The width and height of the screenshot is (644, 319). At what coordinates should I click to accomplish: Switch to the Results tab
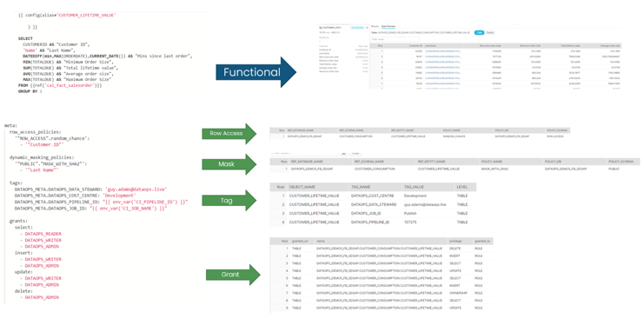coord(375,26)
